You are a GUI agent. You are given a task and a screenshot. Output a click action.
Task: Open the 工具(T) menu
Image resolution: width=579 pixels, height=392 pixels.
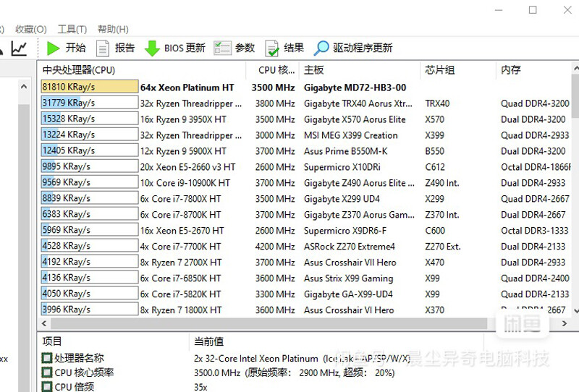point(72,30)
